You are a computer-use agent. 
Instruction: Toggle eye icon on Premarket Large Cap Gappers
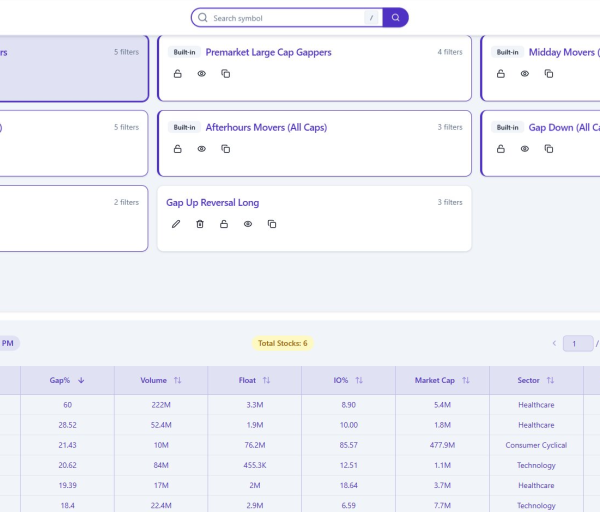(x=202, y=74)
